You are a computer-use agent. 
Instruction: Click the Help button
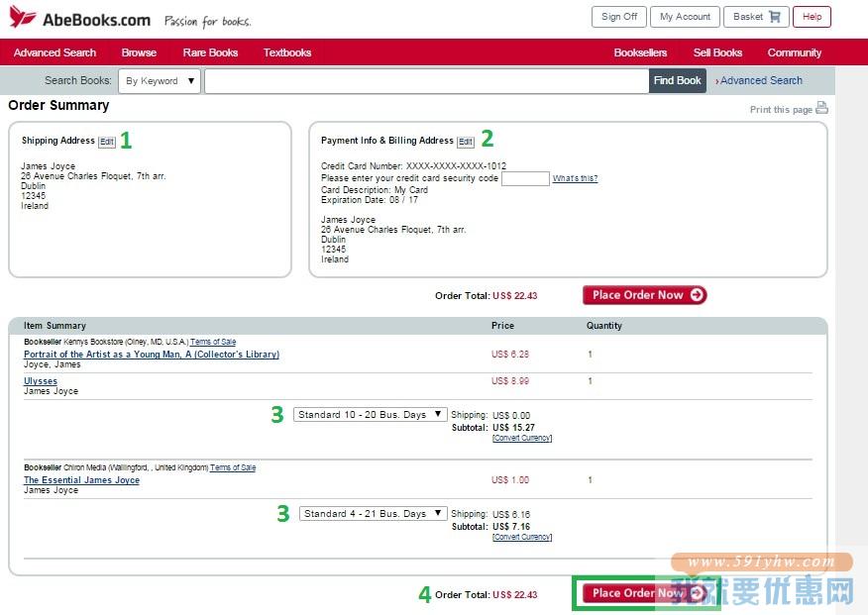click(x=813, y=17)
